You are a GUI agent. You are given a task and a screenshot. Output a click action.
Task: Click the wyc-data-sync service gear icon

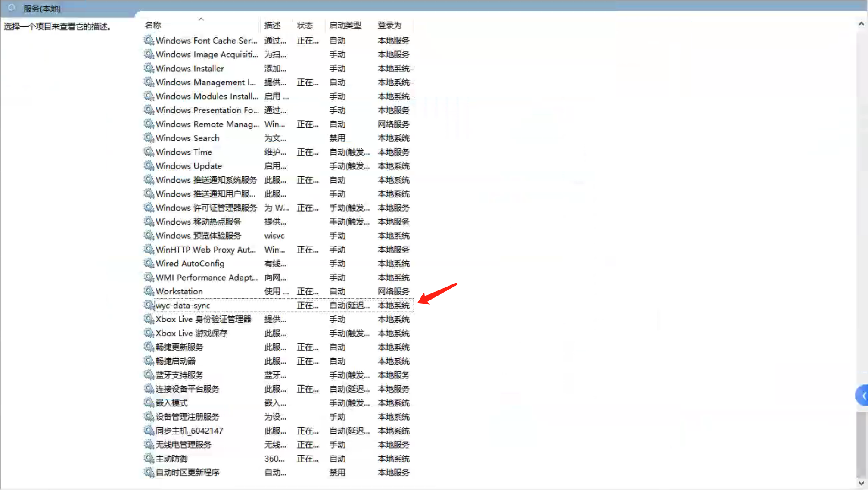[x=149, y=305]
